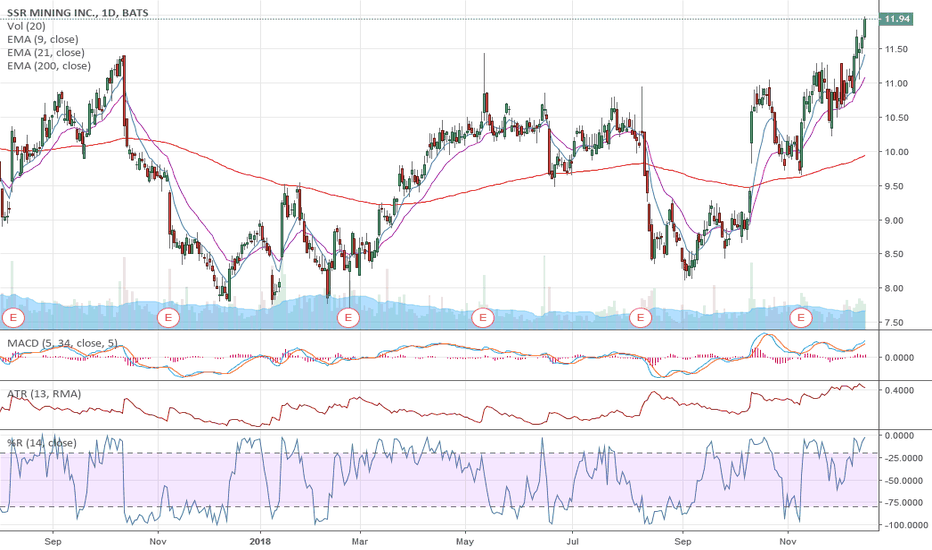This screenshot has height=550, width=932.
Task: Click the 2018 label on time axis
Action: point(260,542)
